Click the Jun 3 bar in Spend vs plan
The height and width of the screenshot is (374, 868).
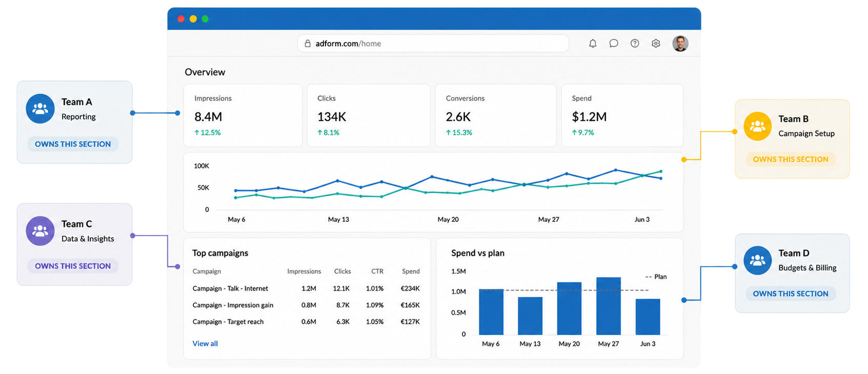point(648,317)
